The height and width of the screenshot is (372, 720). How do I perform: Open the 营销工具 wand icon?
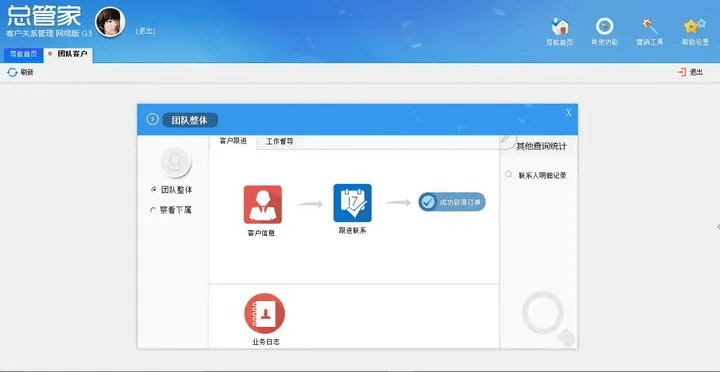pos(649,26)
